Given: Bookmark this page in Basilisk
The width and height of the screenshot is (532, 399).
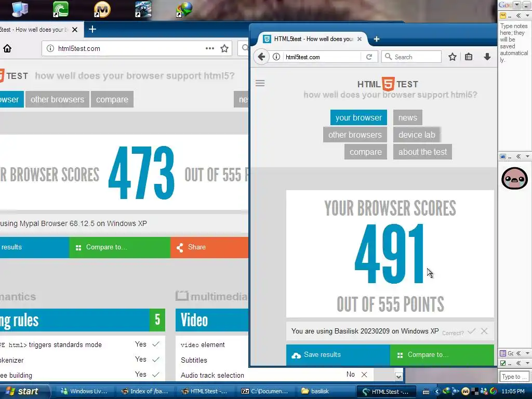Looking at the screenshot, I should click(x=453, y=57).
